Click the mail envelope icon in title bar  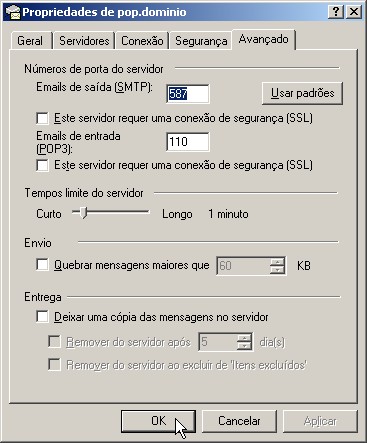pos(13,12)
